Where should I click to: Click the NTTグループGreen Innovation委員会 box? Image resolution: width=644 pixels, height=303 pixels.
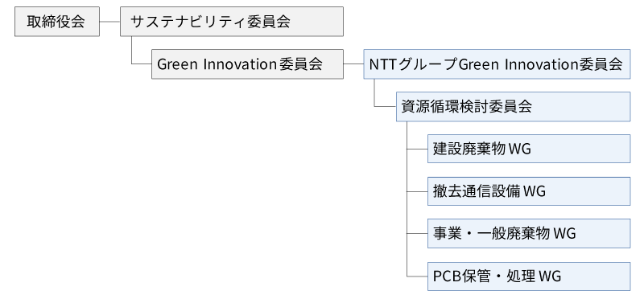click(x=497, y=64)
